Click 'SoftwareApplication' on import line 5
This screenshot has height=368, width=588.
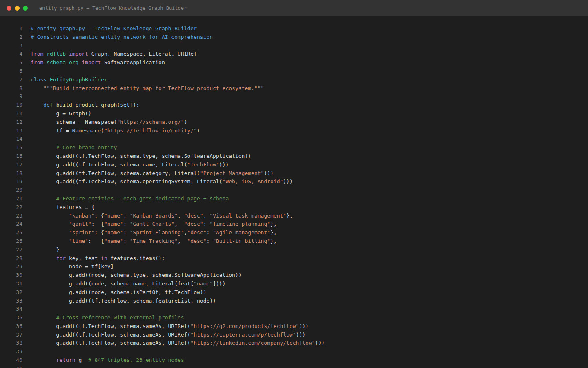[x=134, y=63]
